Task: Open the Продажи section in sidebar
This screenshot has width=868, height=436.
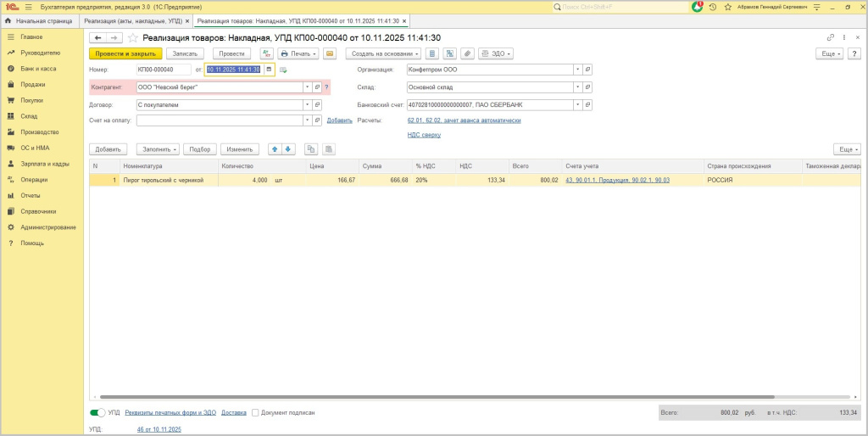Action: pyautogui.click(x=33, y=85)
